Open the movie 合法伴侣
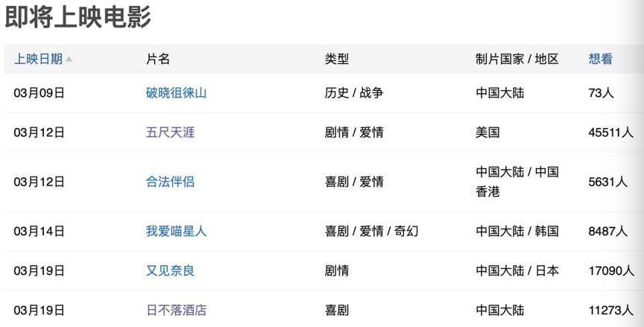The width and height of the screenshot is (644, 327). point(170,182)
